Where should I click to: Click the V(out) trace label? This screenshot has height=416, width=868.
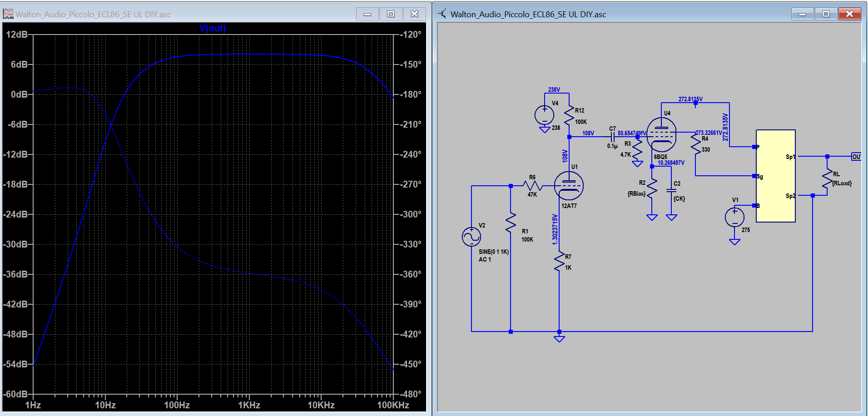pos(213,28)
